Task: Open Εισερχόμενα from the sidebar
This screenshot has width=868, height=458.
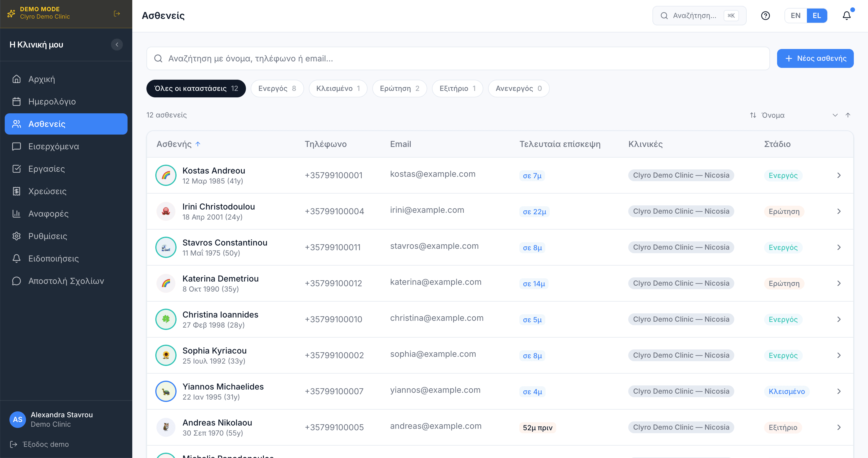Action: pyautogui.click(x=66, y=146)
